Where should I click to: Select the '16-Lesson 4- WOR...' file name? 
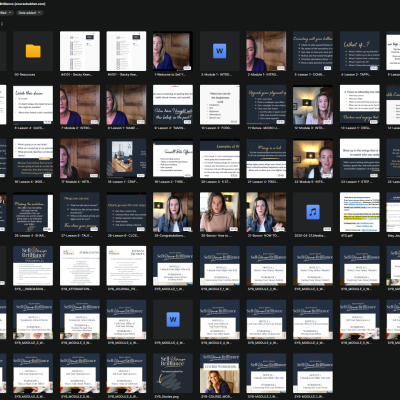point(29,182)
